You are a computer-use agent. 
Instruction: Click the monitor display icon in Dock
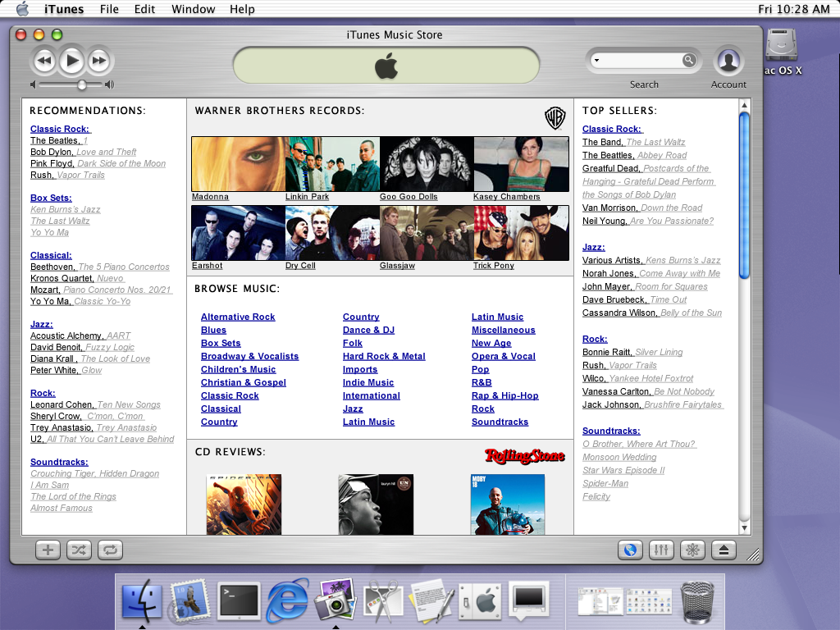(x=529, y=600)
